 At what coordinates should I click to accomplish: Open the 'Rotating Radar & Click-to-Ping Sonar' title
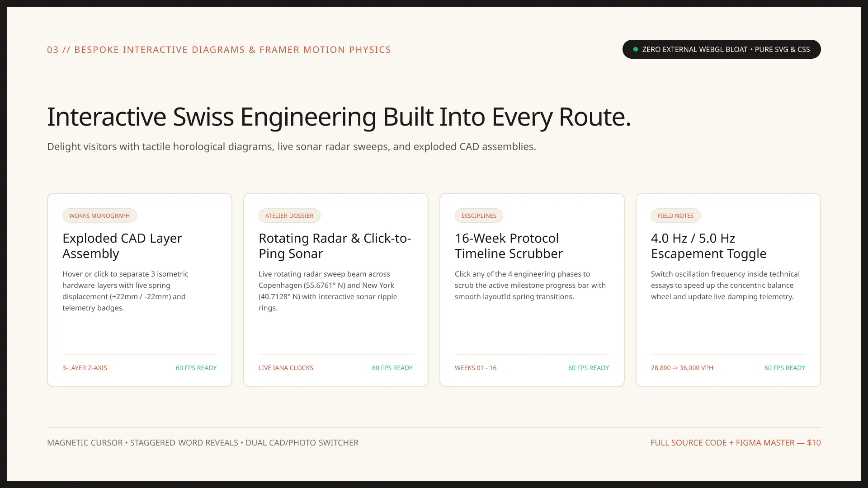click(x=335, y=246)
